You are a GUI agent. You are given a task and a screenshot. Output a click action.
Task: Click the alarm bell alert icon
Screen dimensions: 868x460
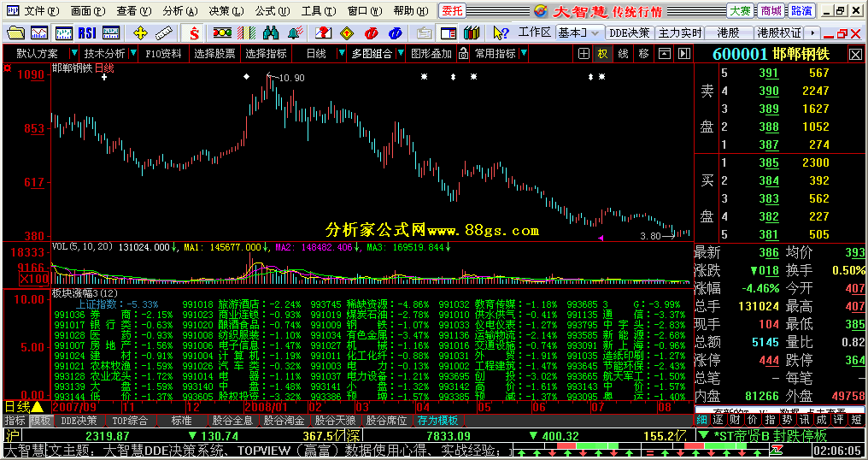coord(295,33)
